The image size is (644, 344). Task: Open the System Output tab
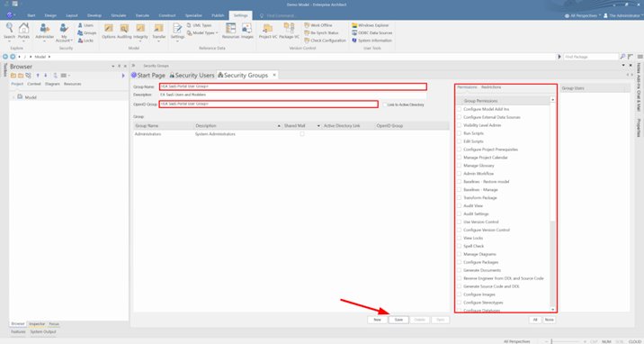coord(43,331)
